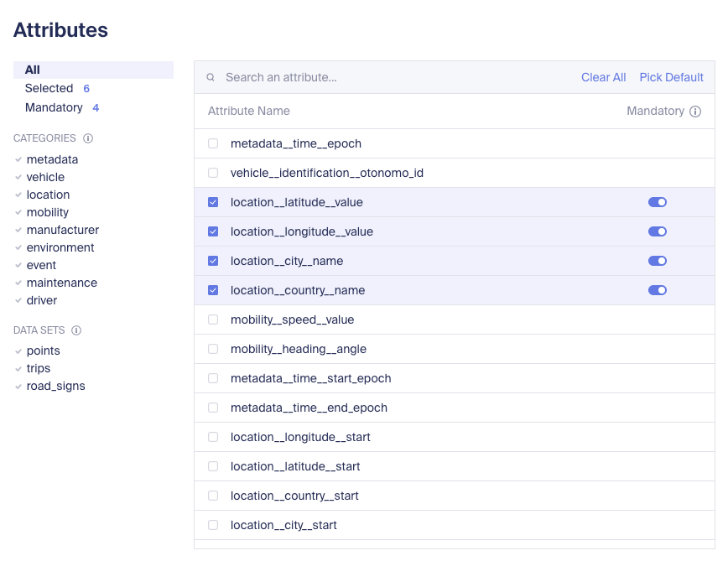Open the Data Sets info icon
728x561 pixels.
pos(76,330)
